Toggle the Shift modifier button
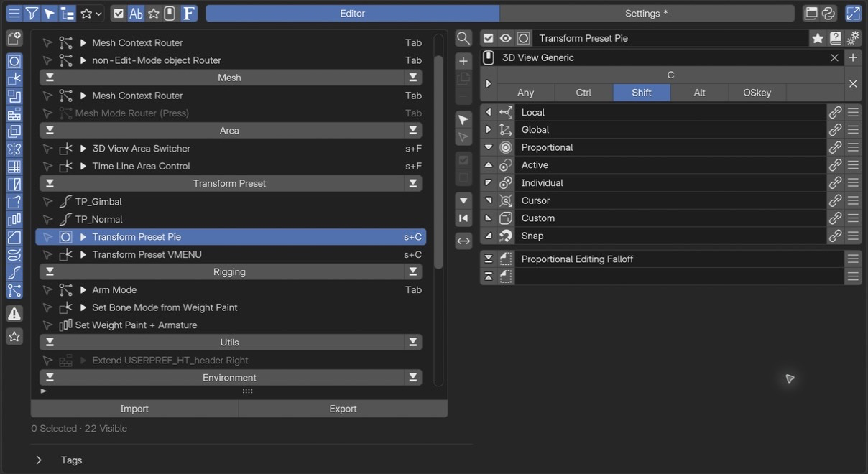The height and width of the screenshot is (474, 868). (642, 93)
